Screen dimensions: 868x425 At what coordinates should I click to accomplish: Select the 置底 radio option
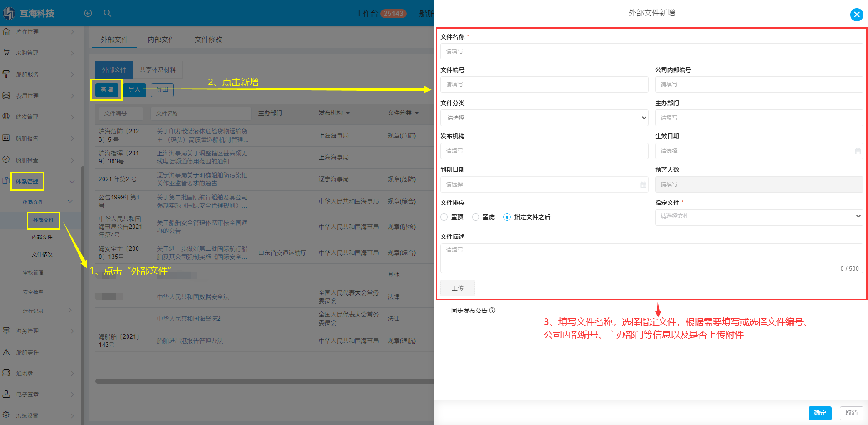[x=476, y=217]
